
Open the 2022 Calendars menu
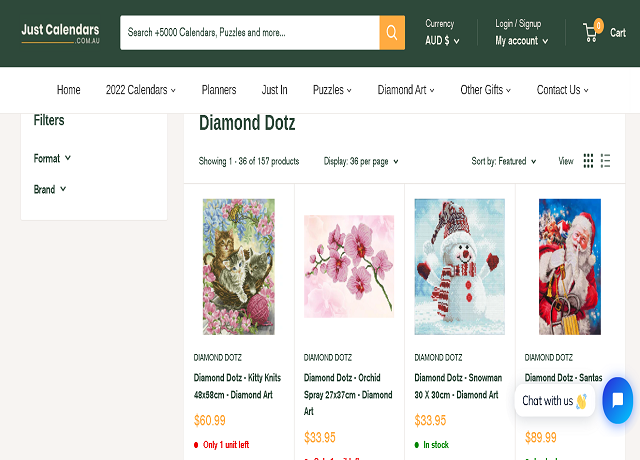140,90
